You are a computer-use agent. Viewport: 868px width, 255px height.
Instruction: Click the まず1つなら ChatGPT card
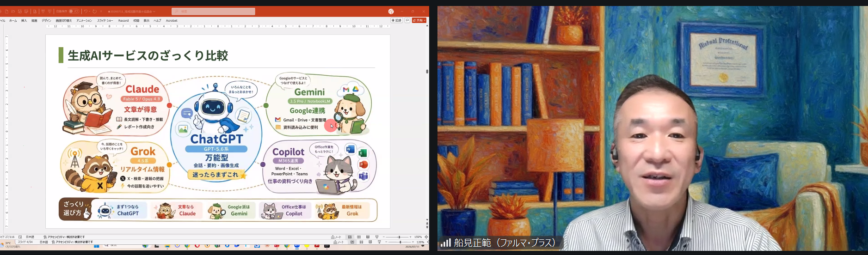click(x=122, y=210)
